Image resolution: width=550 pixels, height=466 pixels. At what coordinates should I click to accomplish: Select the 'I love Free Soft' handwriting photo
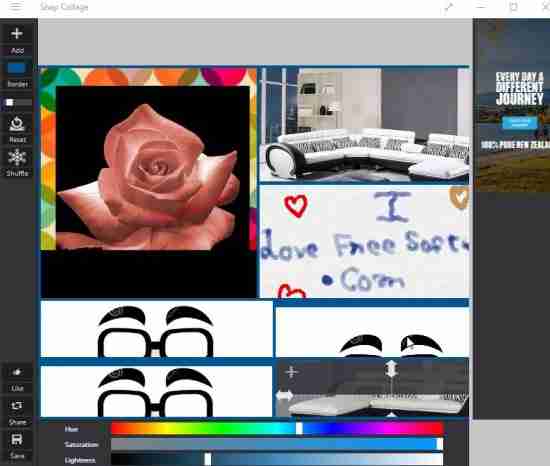click(364, 242)
